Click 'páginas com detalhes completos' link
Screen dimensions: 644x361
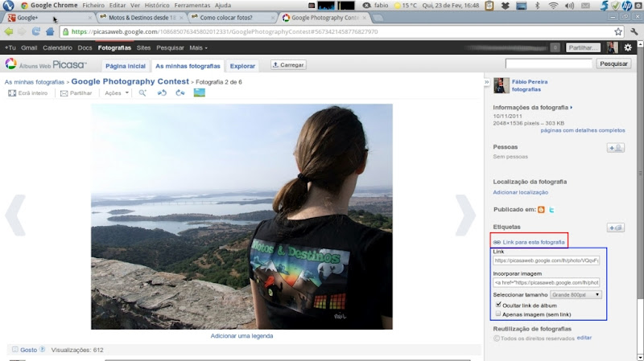coord(582,130)
